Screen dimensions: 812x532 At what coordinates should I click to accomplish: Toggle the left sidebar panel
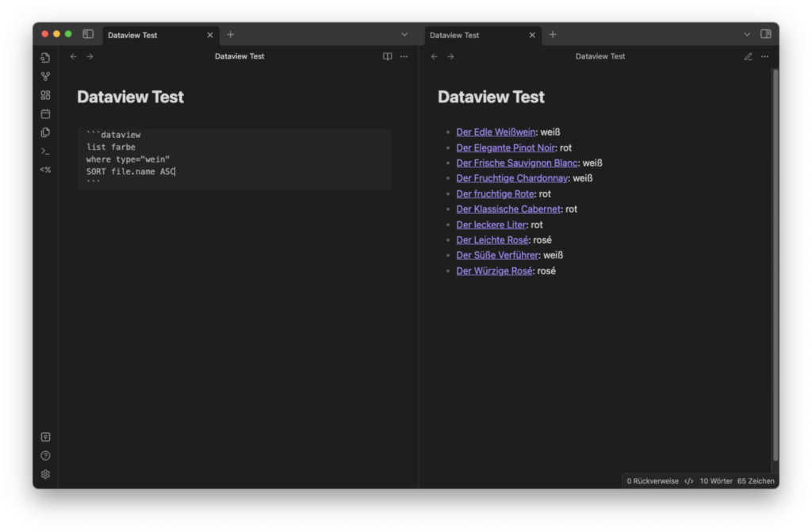click(x=88, y=34)
